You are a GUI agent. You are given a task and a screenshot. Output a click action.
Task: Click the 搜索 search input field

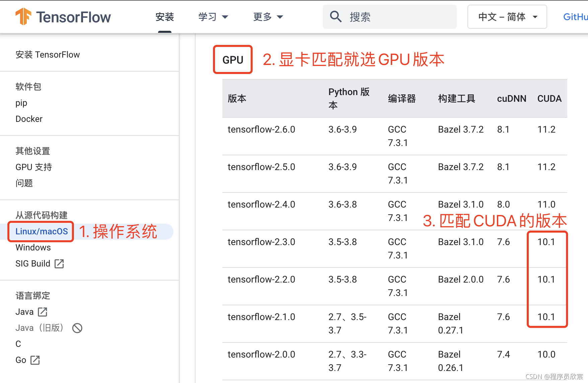coord(390,17)
